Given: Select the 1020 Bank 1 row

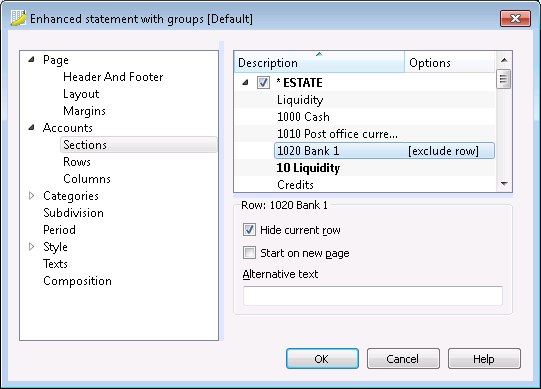Looking at the screenshot, I should pyautogui.click(x=384, y=151).
